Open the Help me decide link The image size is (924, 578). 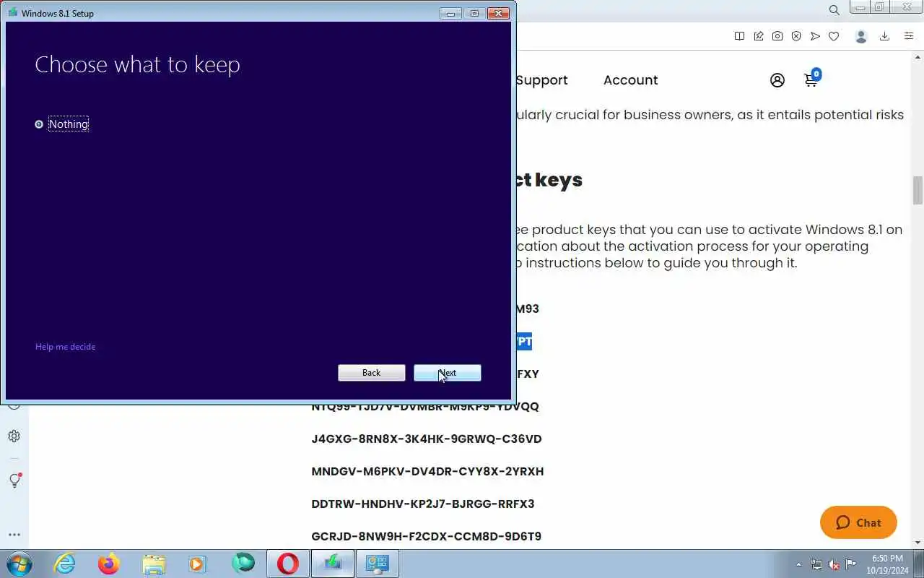point(65,347)
